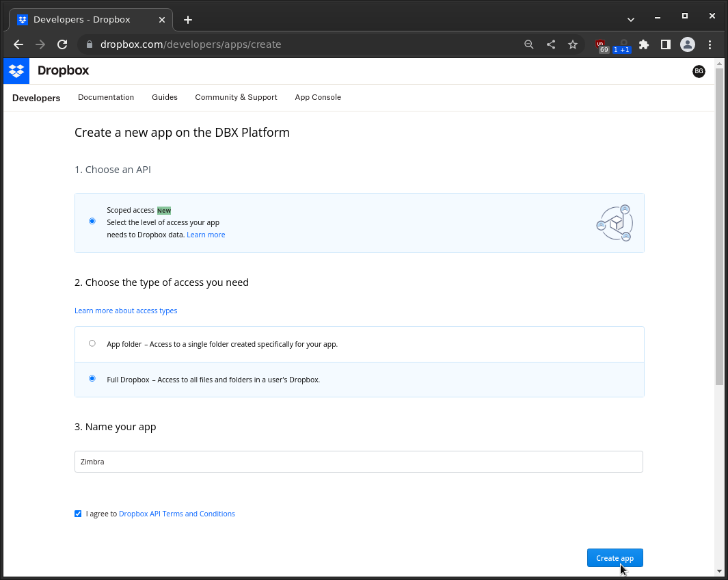Screen dimensions: 728x580
Task: Bookmark this page with the star
Action: (572, 44)
